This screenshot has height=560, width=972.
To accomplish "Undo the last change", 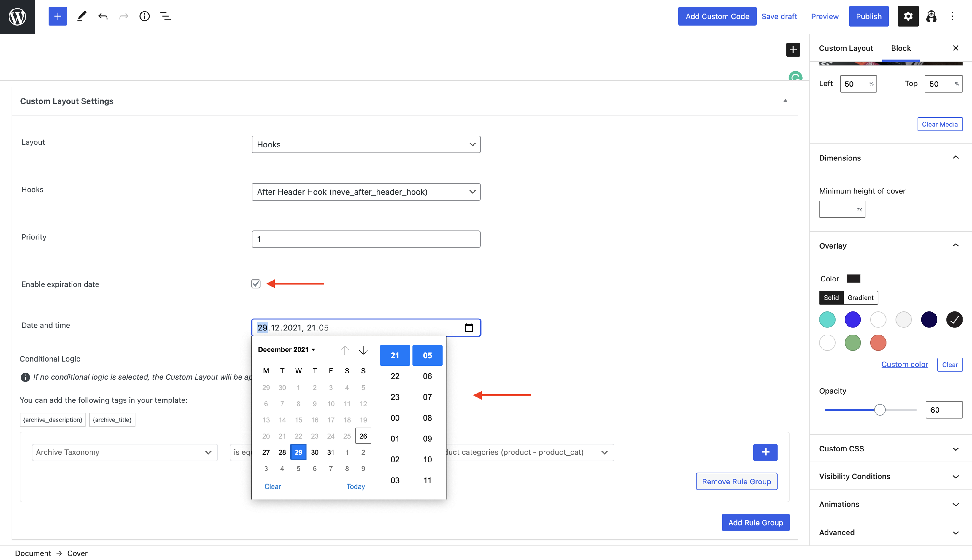I will point(103,16).
